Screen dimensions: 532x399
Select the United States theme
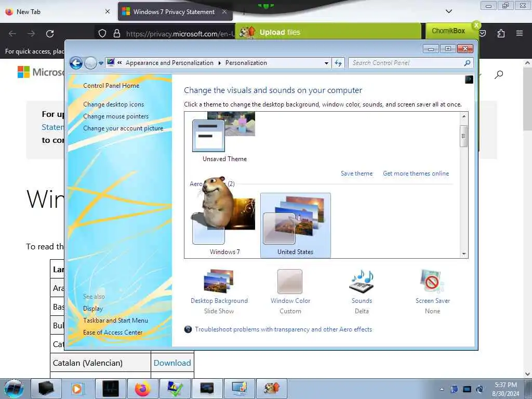pos(295,225)
